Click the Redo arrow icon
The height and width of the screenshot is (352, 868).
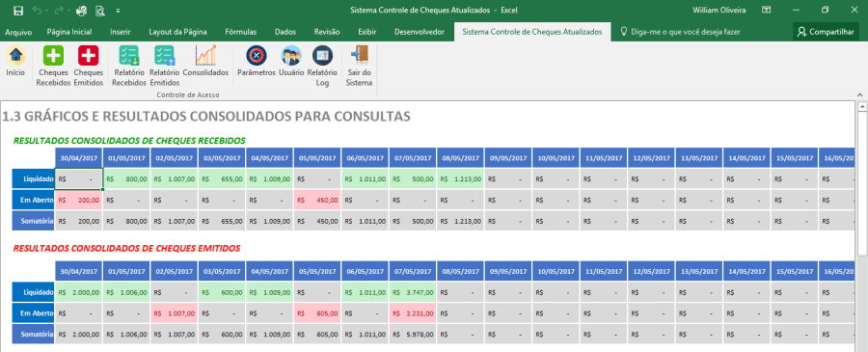click(59, 11)
